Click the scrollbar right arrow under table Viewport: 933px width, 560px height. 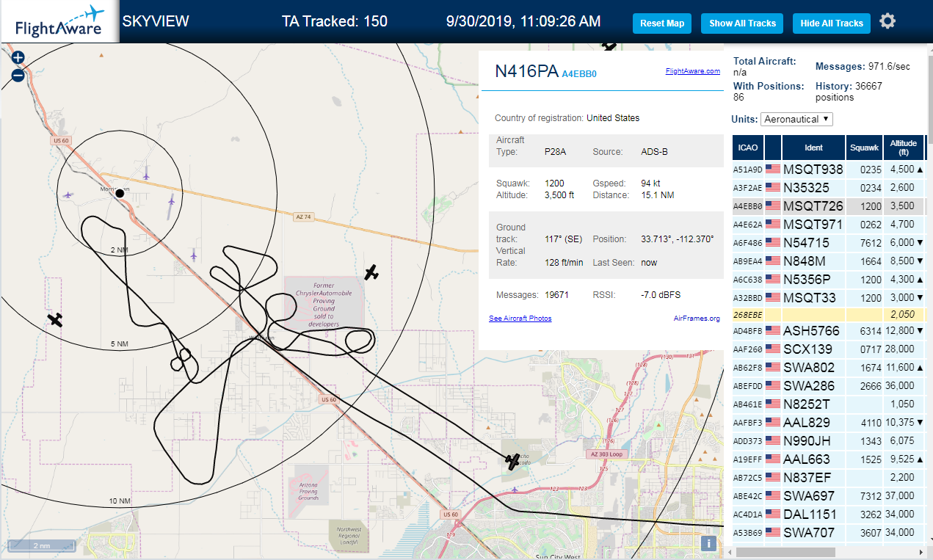click(x=921, y=552)
